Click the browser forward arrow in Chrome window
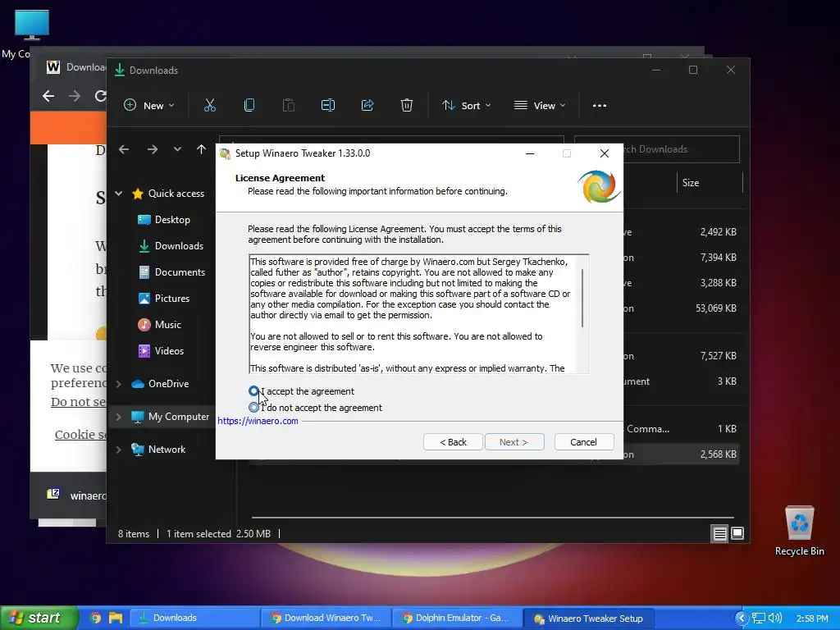 click(x=75, y=96)
